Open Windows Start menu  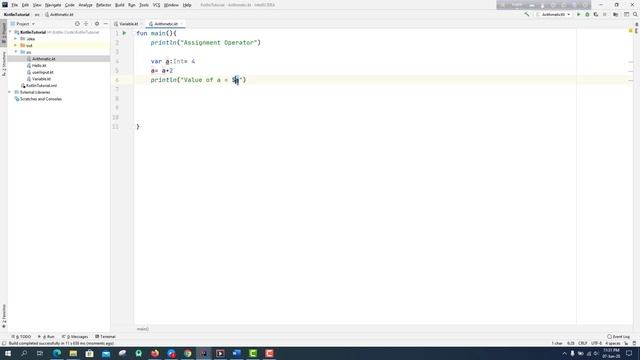coord(8,353)
